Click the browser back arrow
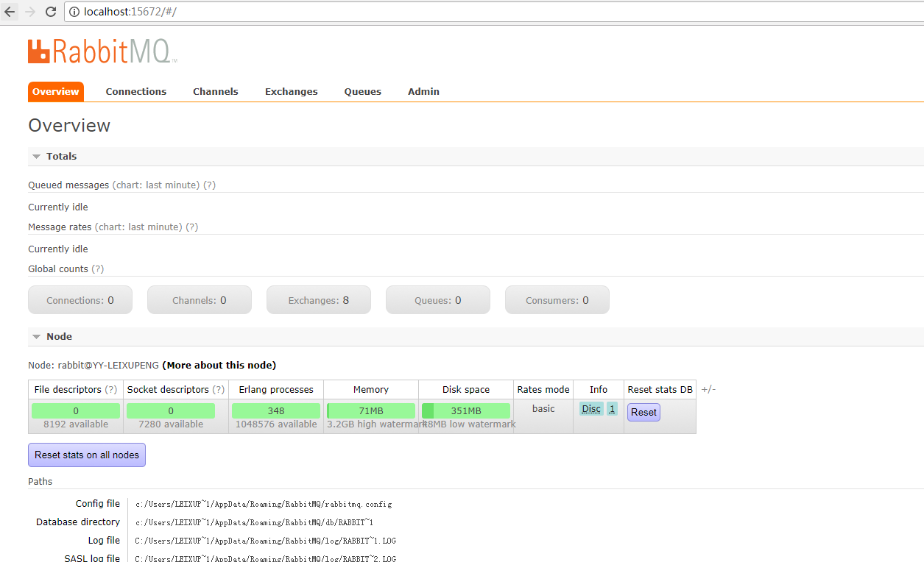The height and width of the screenshot is (562, 924). (10, 12)
